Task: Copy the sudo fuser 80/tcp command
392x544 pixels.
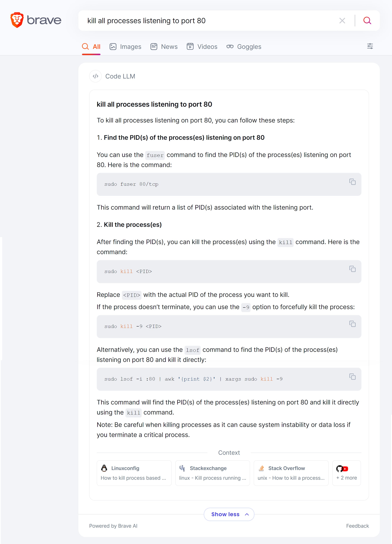Action: [352, 182]
